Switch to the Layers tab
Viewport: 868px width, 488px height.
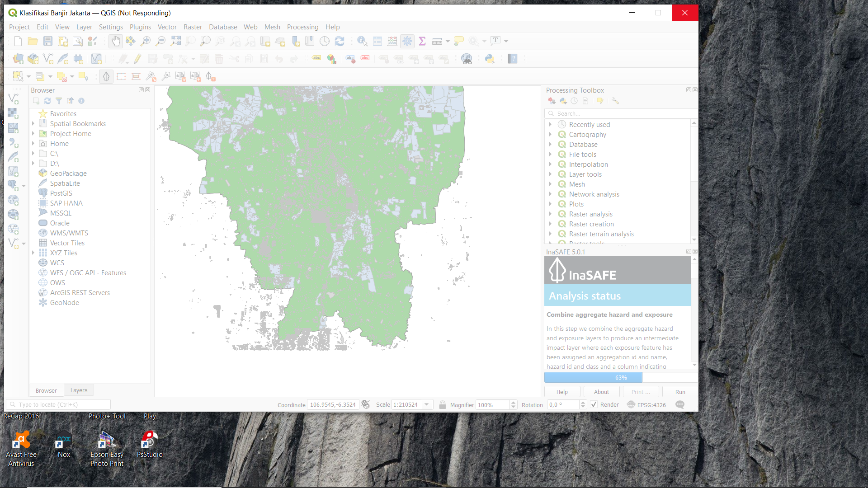pyautogui.click(x=79, y=390)
